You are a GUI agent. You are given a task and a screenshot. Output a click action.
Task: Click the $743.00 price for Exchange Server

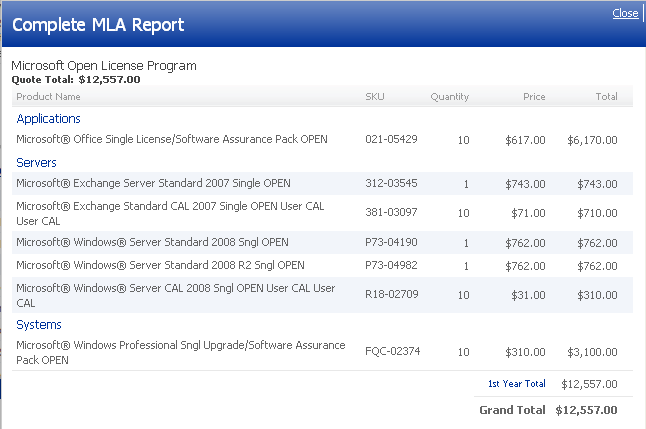[x=525, y=184]
